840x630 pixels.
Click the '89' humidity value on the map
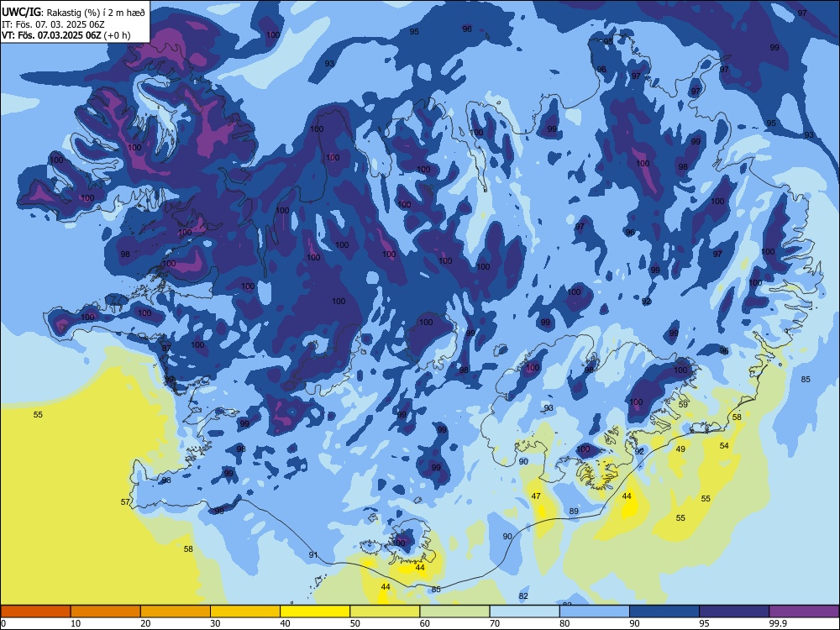pos(574,511)
